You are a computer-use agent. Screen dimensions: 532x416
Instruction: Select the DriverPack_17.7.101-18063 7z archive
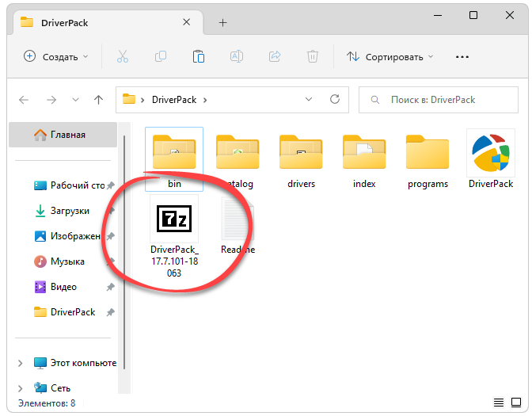pos(174,236)
